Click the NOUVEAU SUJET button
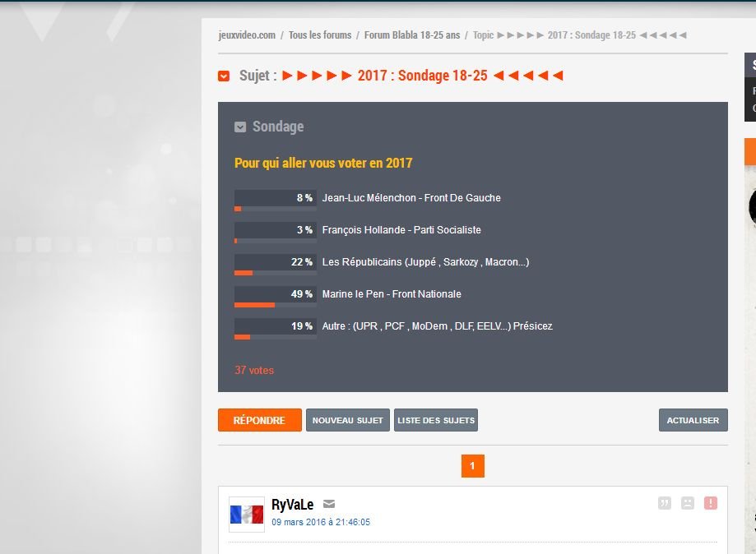756x554 pixels. (x=348, y=420)
